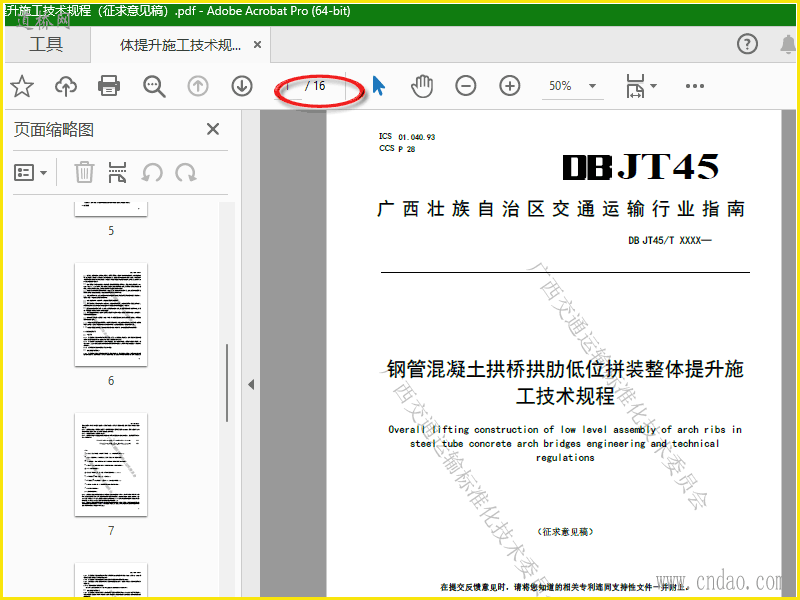Click the Overall lifting construction English title
Viewport: 800px width, 600px height.
tap(565, 443)
